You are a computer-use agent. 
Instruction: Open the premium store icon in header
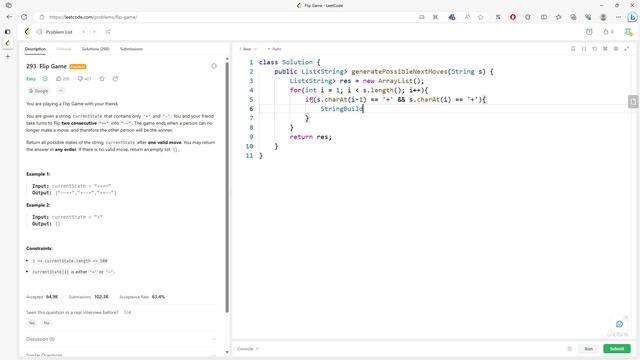click(628, 32)
